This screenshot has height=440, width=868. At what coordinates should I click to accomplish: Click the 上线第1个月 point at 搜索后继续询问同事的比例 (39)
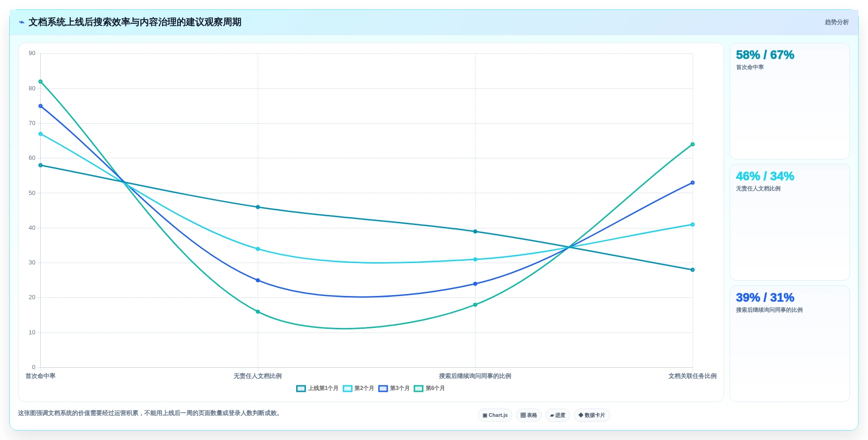(x=475, y=232)
